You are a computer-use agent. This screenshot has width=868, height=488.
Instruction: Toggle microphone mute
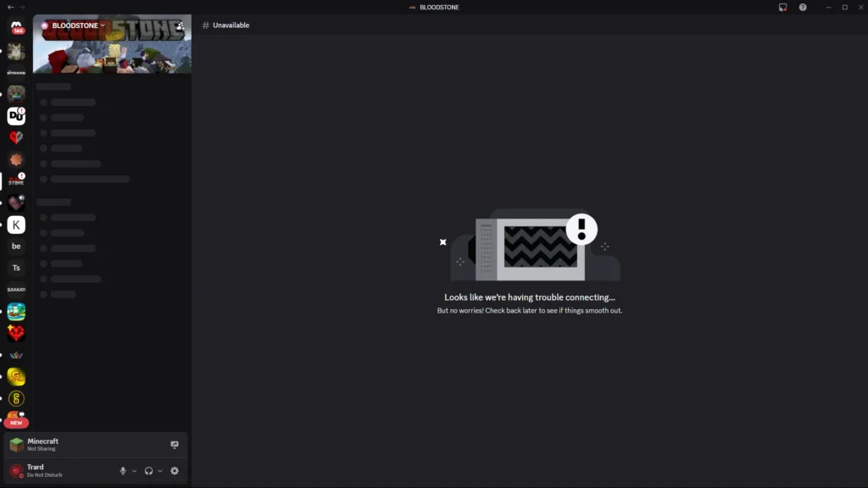pyautogui.click(x=123, y=471)
